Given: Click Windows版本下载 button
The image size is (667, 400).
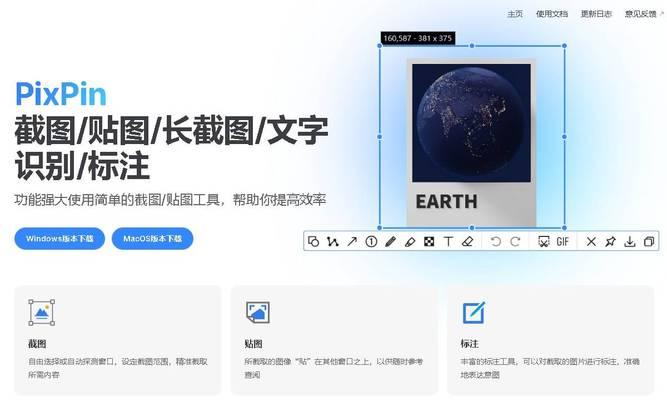Looking at the screenshot, I should coord(60,239).
